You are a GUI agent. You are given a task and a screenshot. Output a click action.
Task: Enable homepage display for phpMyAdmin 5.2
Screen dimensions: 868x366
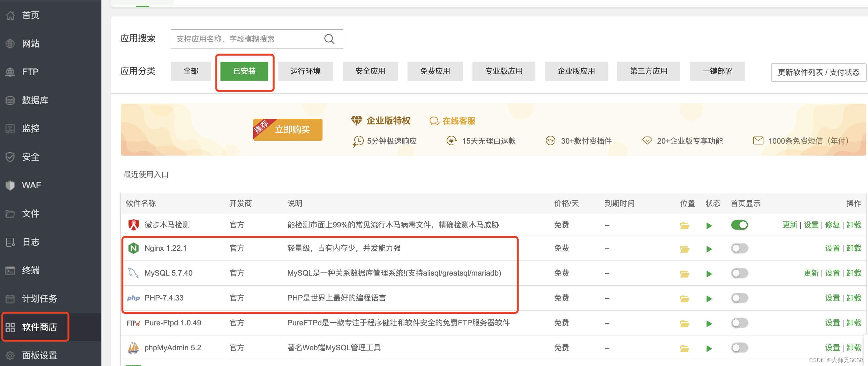[x=739, y=348]
